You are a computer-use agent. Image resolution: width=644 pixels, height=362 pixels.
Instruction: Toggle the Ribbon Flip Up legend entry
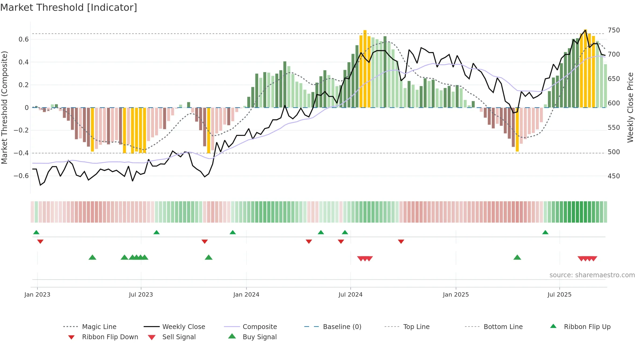[580, 327]
